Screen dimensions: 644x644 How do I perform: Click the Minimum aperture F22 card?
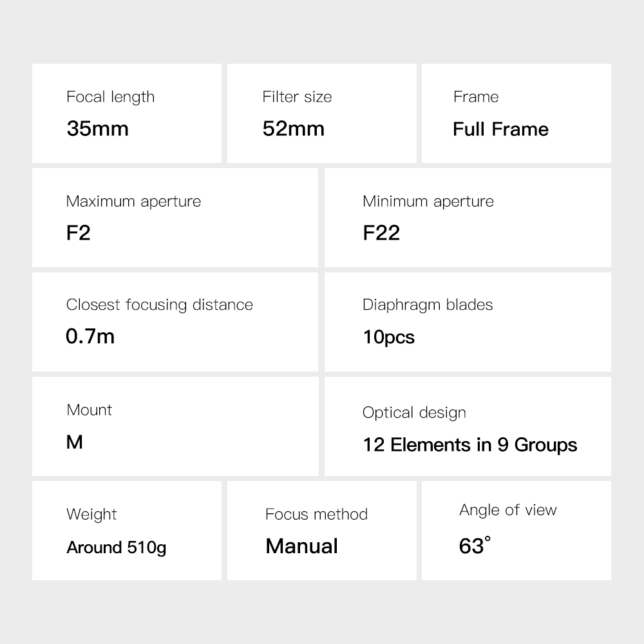468,218
